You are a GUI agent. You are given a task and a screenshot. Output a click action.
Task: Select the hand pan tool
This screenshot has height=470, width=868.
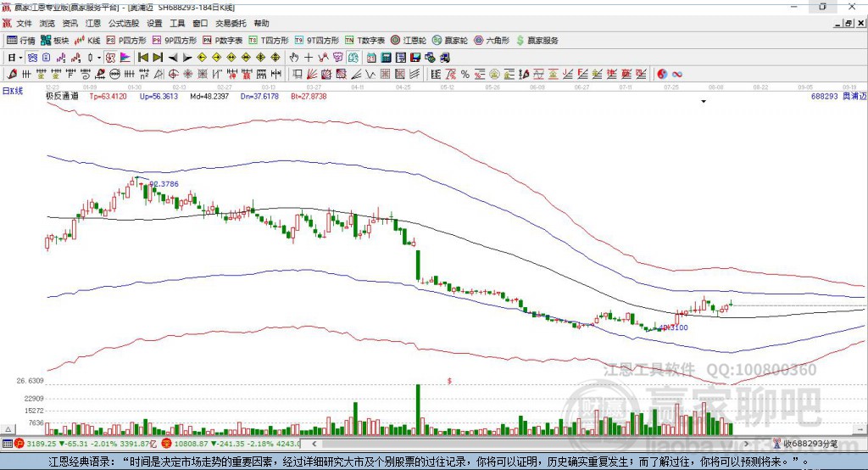click(294, 58)
